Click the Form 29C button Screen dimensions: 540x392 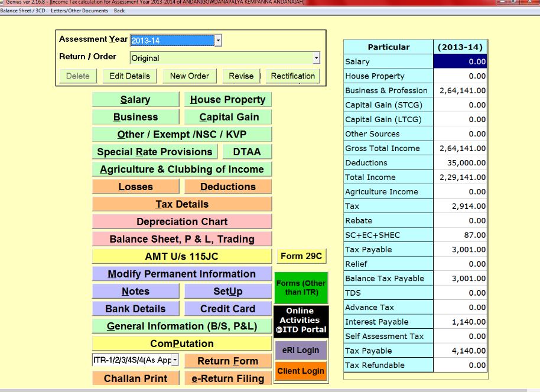click(x=301, y=256)
